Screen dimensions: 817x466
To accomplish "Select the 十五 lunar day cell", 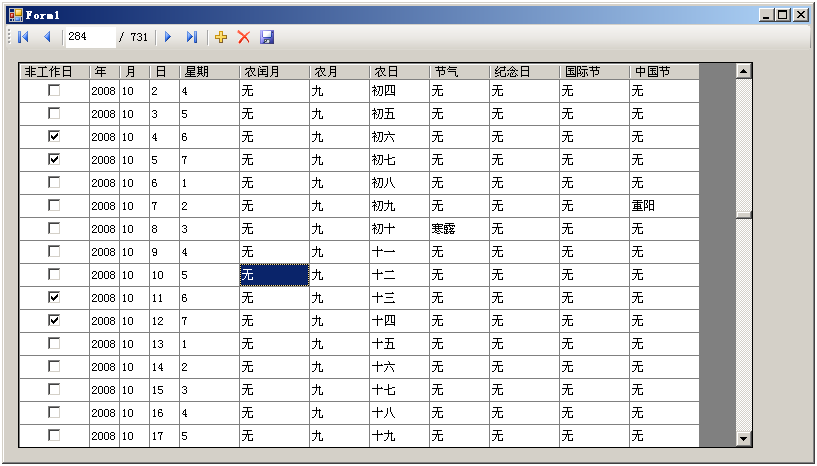I will coord(400,344).
